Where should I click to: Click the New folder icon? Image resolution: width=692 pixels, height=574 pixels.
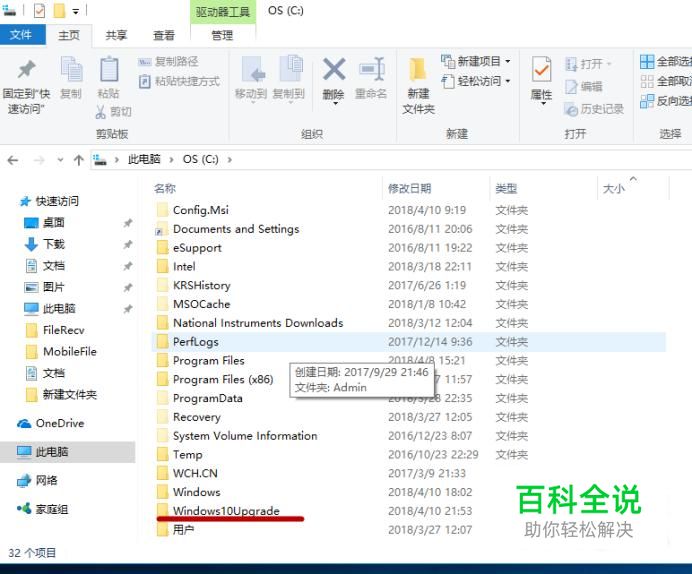pos(417,69)
